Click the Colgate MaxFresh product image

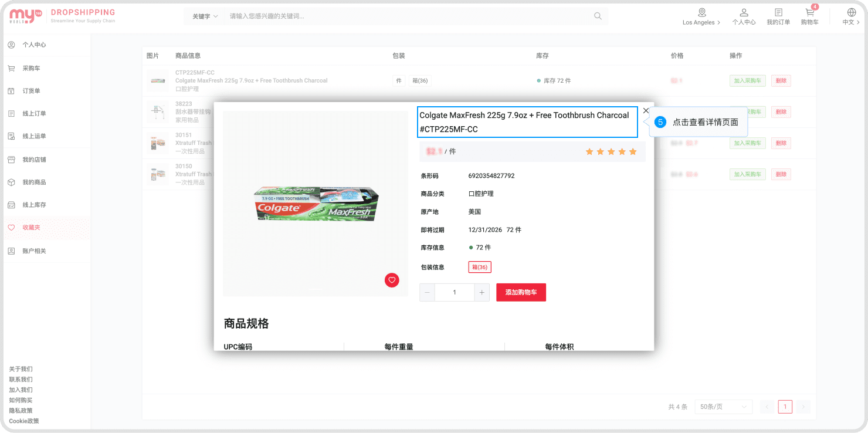pos(316,204)
